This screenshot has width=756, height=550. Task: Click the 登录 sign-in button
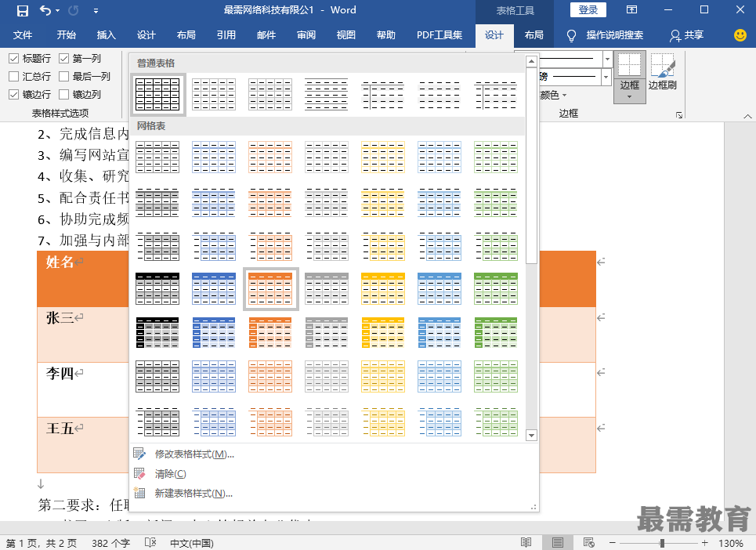[x=588, y=9]
